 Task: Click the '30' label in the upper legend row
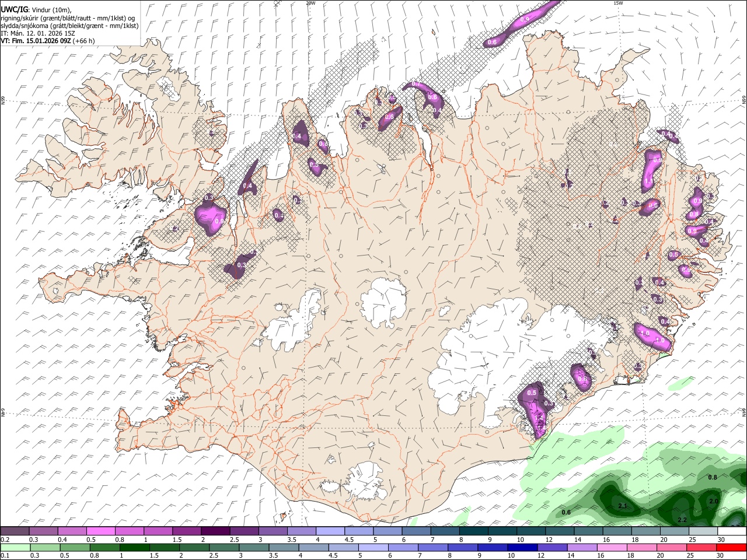tap(721, 540)
